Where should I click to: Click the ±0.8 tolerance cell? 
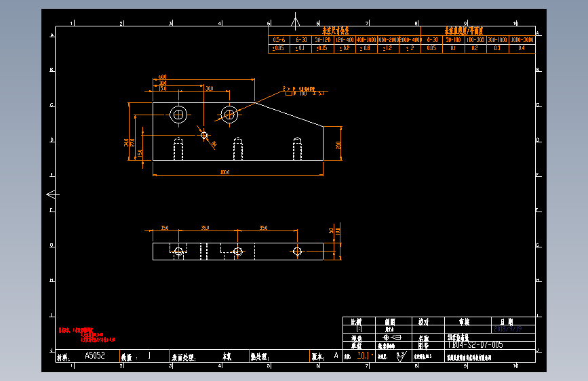(366, 48)
